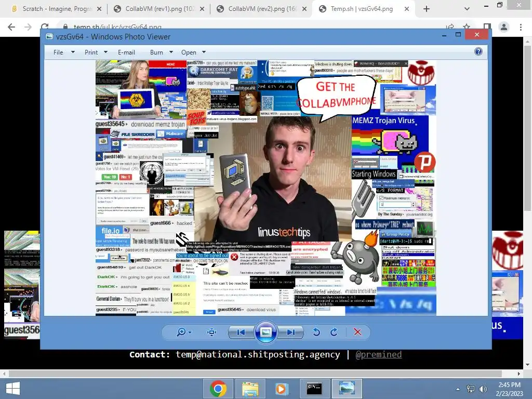Click the @premined link
532x399 pixels.
(378, 354)
